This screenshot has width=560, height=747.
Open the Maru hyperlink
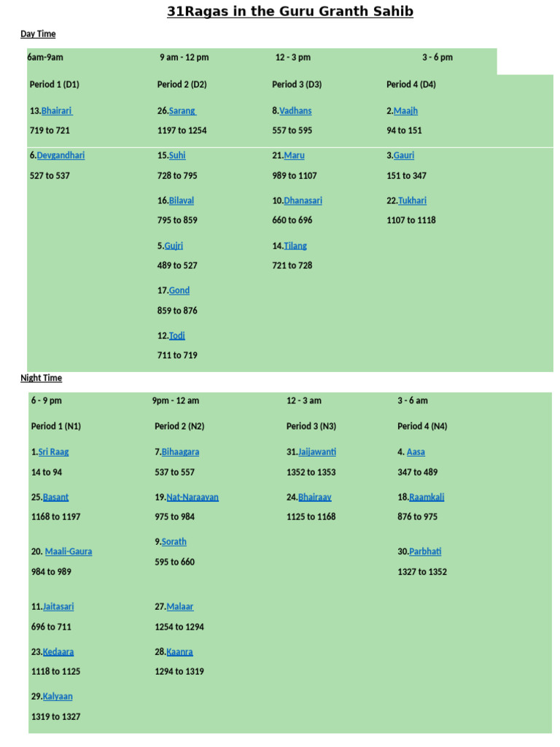coord(294,155)
